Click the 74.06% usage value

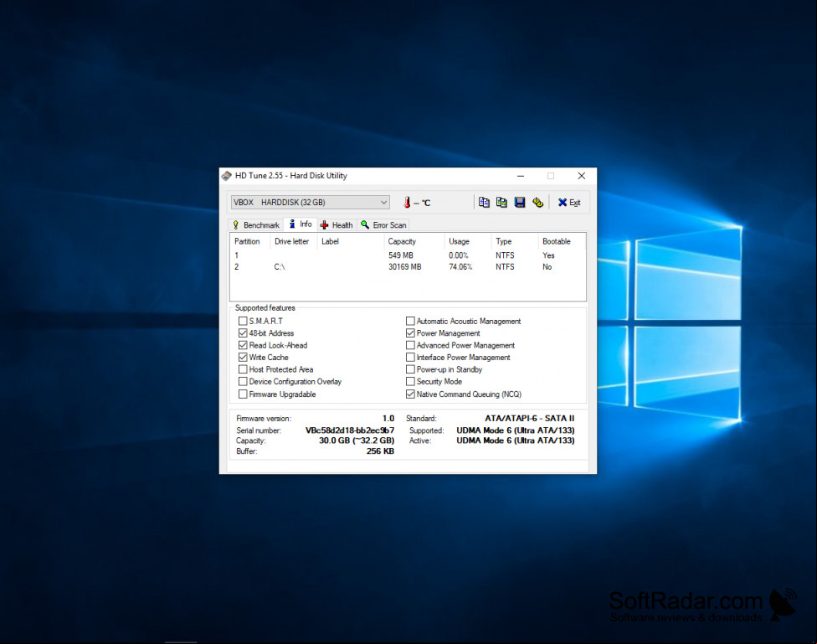pyautogui.click(x=460, y=267)
